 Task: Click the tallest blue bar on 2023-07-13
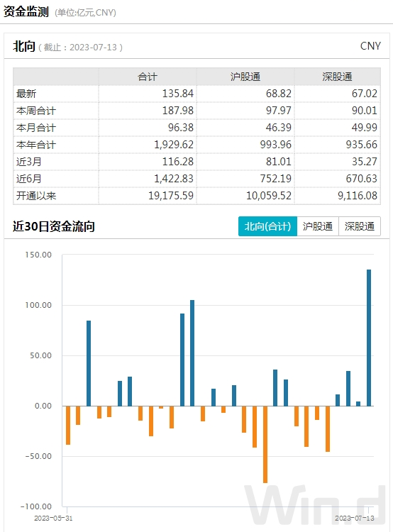tap(369, 338)
